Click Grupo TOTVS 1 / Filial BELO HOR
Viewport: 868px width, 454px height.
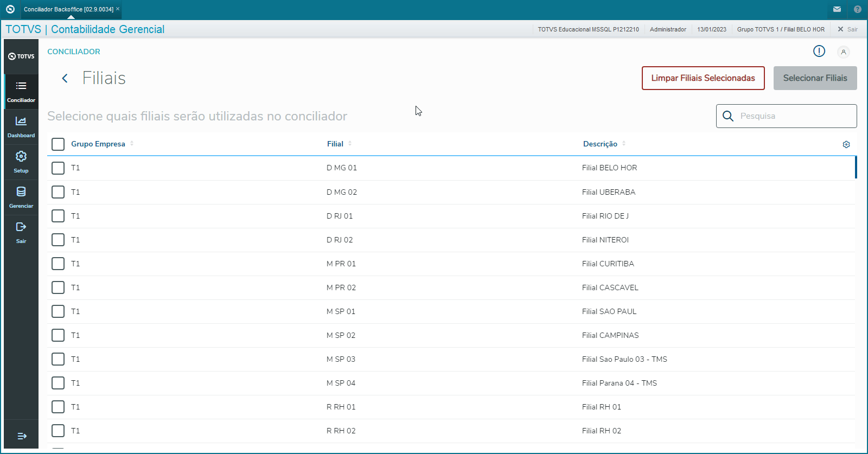coord(781,29)
